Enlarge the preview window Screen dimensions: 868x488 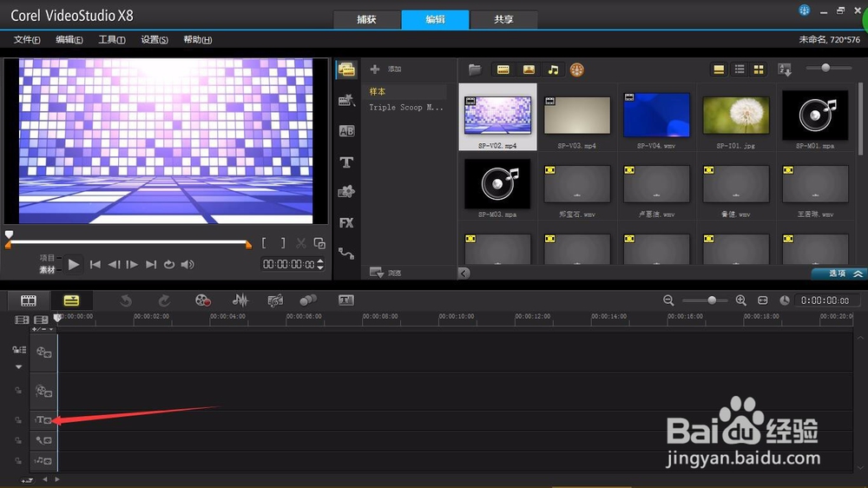click(x=319, y=243)
